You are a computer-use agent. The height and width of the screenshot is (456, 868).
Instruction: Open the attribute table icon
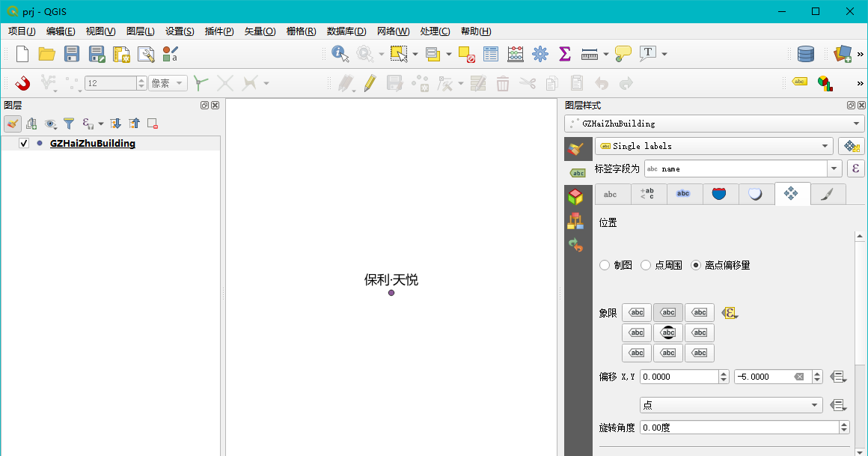(490, 54)
